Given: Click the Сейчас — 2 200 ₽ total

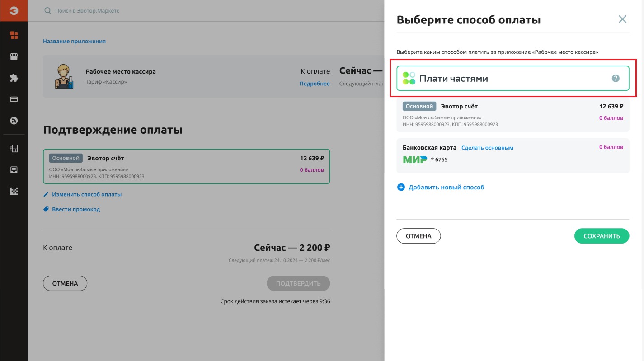Looking at the screenshot, I should coord(292,248).
